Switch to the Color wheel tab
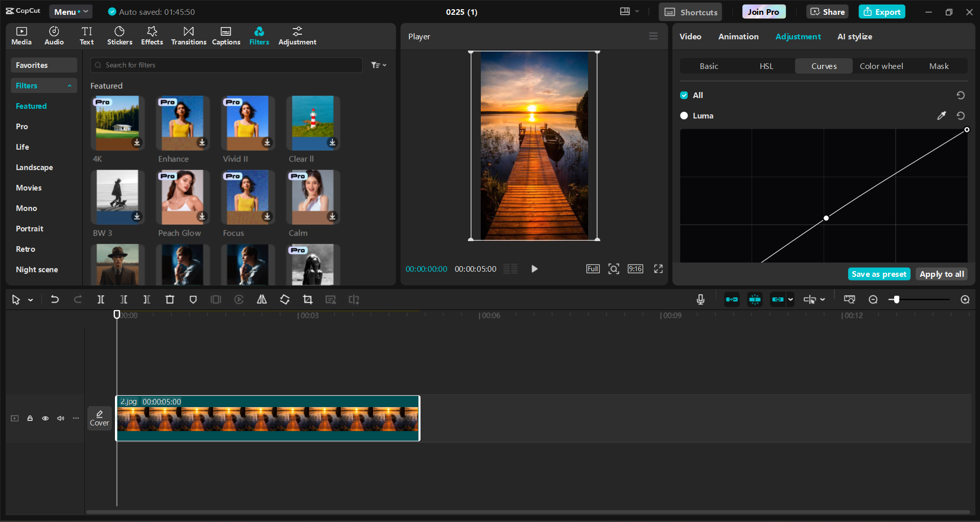 (880, 66)
